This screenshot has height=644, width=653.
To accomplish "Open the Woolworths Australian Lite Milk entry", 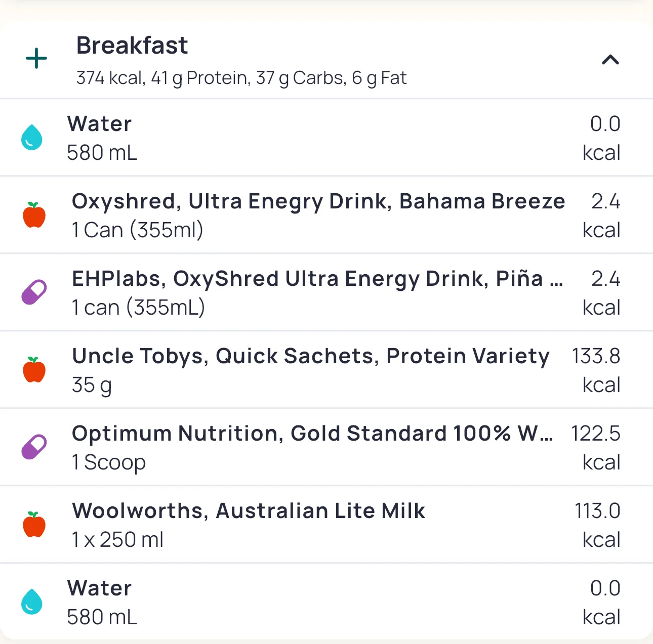I will (249, 511).
